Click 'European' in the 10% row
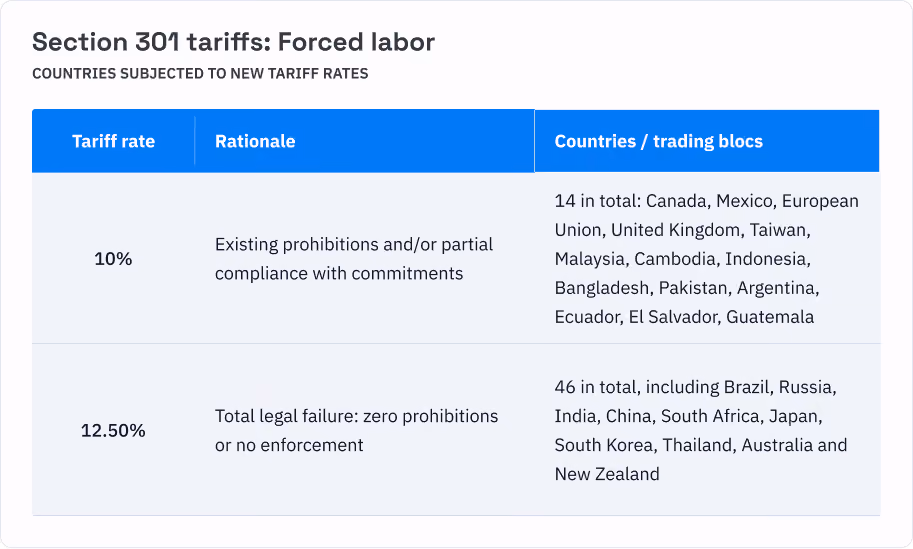The image size is (913, 549). [x=820, y=201]
